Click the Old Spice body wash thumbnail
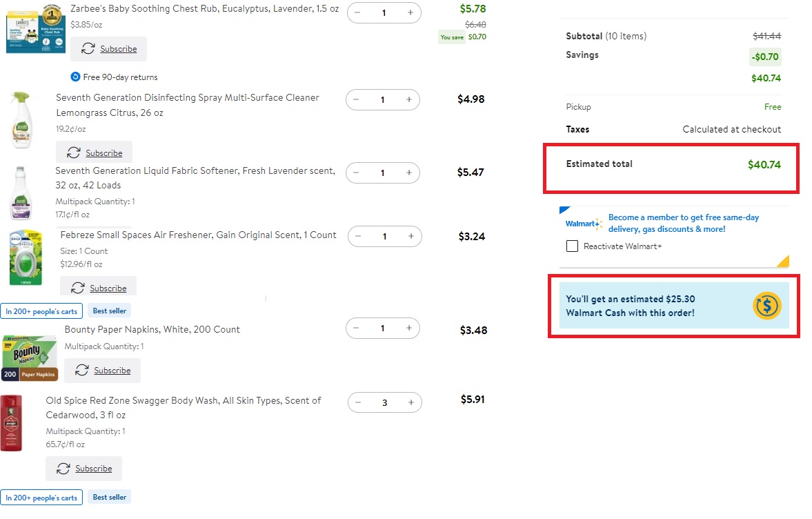The height and width of the screenshot is (519, 812). click(x=11, y=423)
